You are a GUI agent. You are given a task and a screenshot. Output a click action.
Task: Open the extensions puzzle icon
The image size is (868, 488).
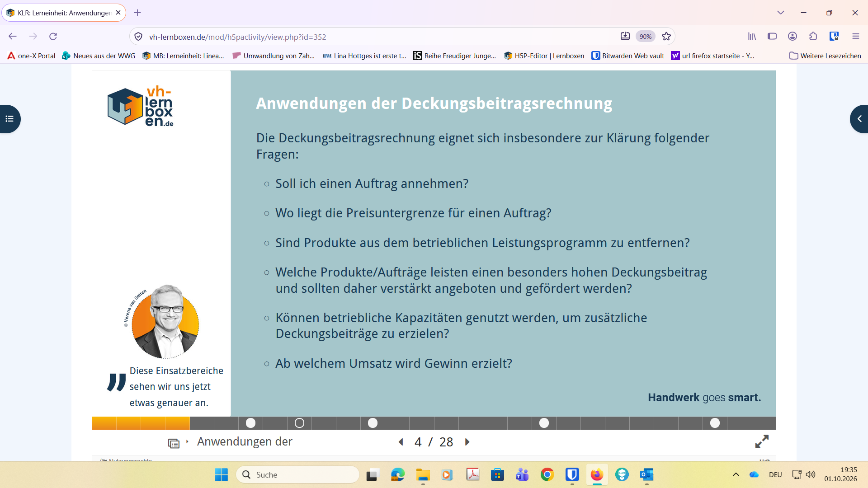click(813, 36)
